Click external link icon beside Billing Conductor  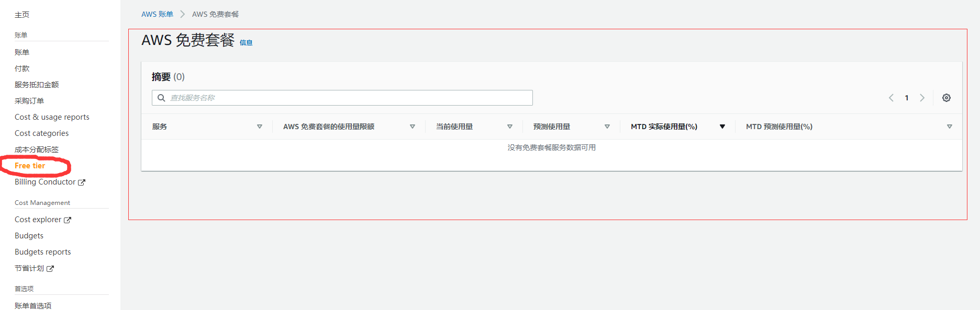(82, 182)
